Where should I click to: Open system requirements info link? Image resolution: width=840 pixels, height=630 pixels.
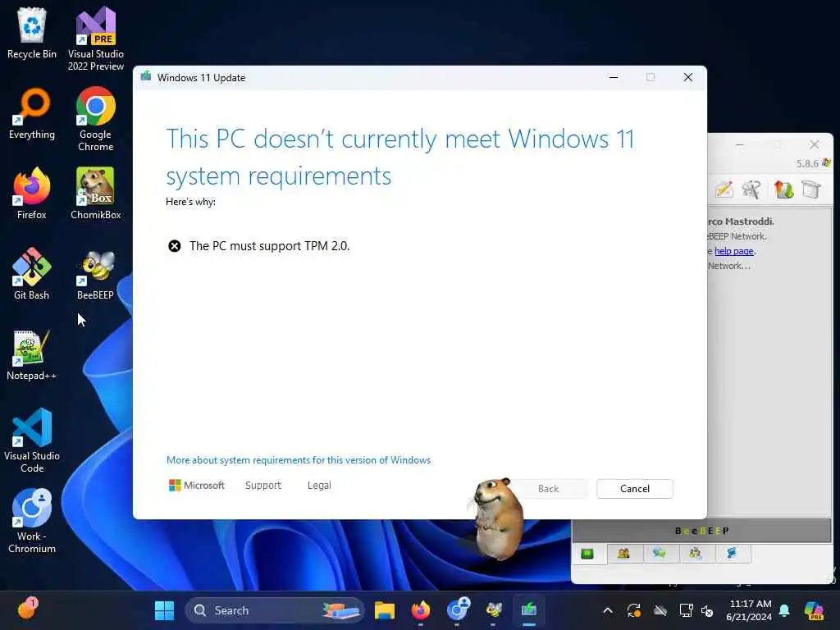point(299,460)
